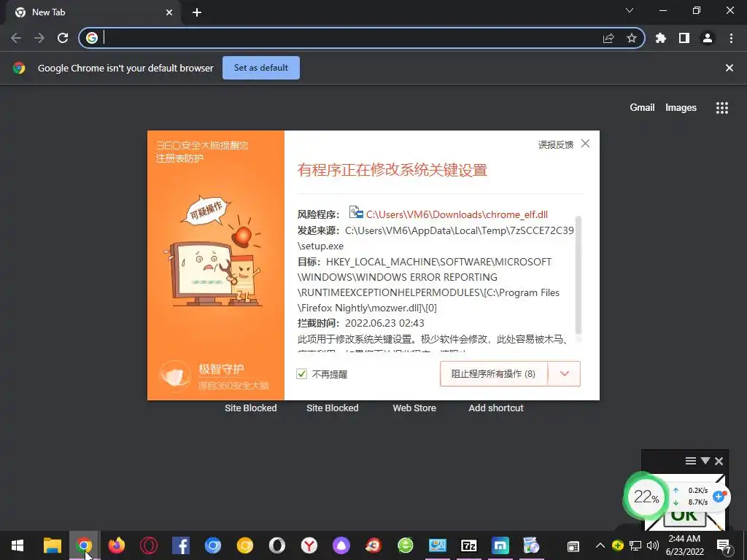Launch red Opera GX icon in taskbar
The height and width of the screenshot is (560, 747).
pos(149,545)
